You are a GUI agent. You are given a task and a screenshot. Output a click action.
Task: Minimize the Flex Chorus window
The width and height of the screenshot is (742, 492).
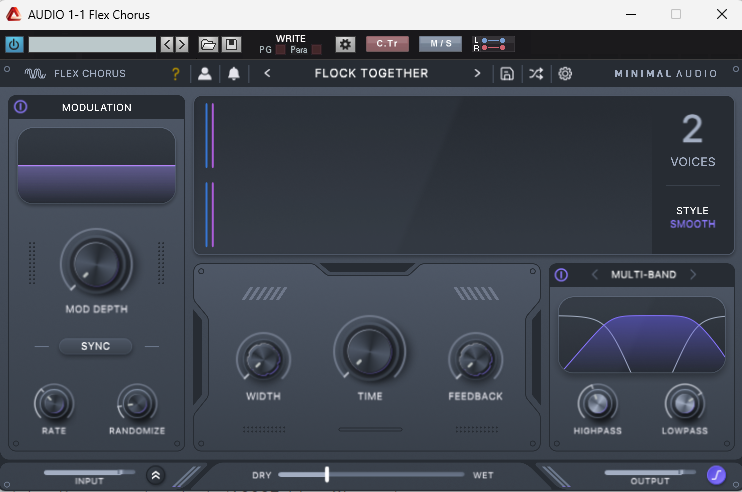pyautogui.click(x=631, y=14)
